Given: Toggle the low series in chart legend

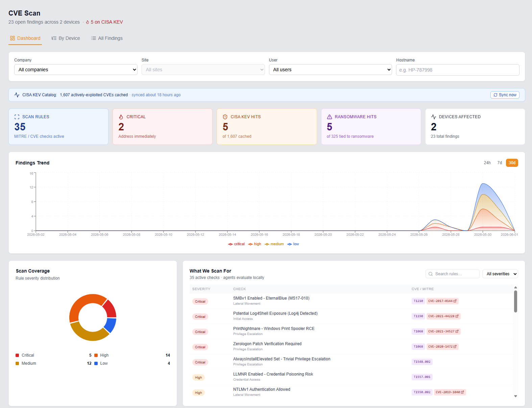Looking at the screenshot, I should (x=293, y=244).
